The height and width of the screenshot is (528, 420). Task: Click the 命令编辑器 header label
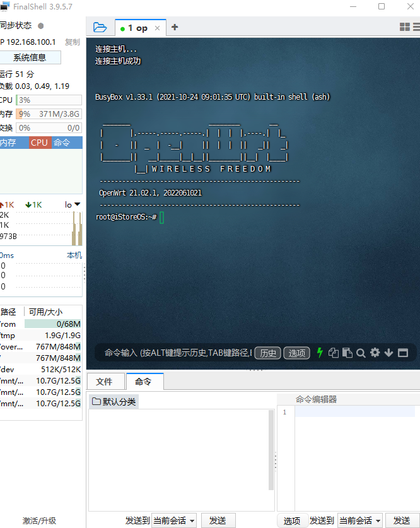[317, 399]
